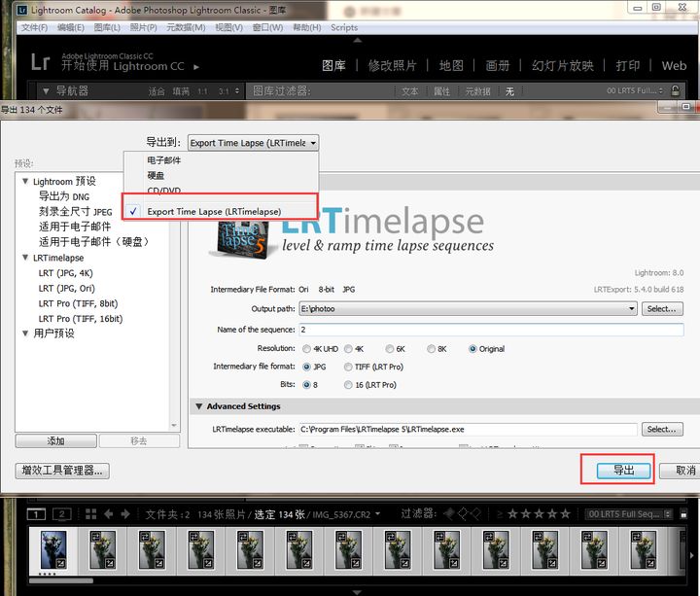Choose TIFF (LRT Pro) file format

point(348,367)
